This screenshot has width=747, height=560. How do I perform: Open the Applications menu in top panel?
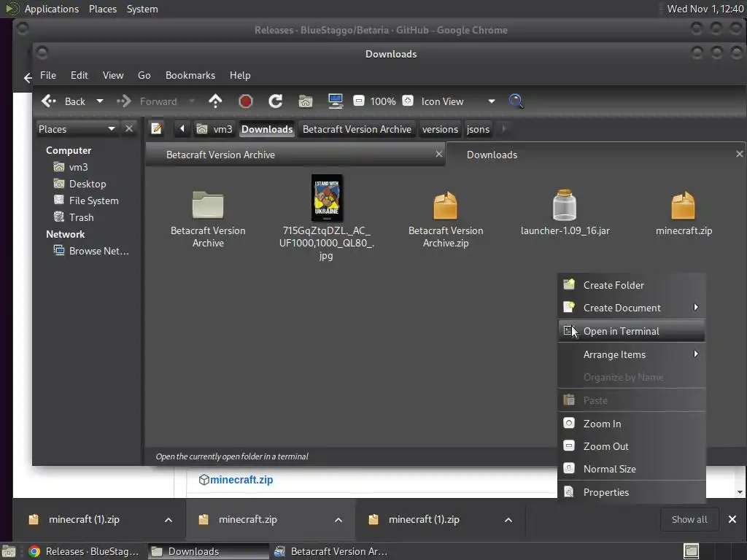pos(52,9)
